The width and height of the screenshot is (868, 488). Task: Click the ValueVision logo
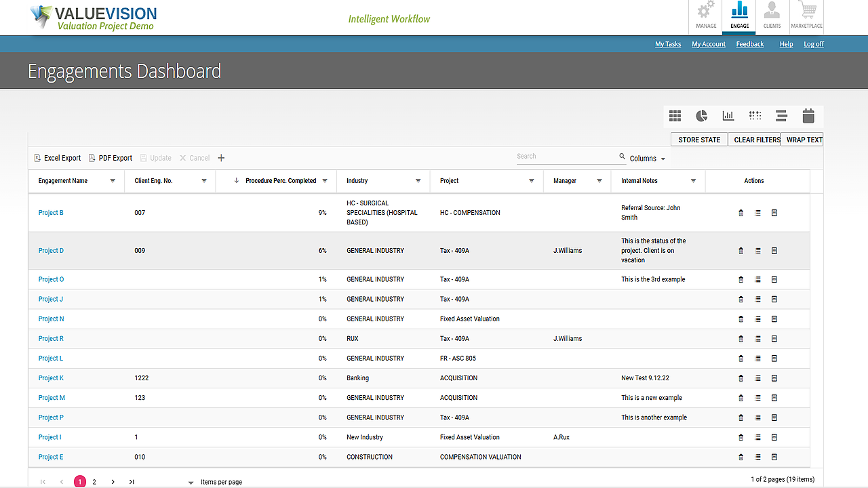(94, 18)
